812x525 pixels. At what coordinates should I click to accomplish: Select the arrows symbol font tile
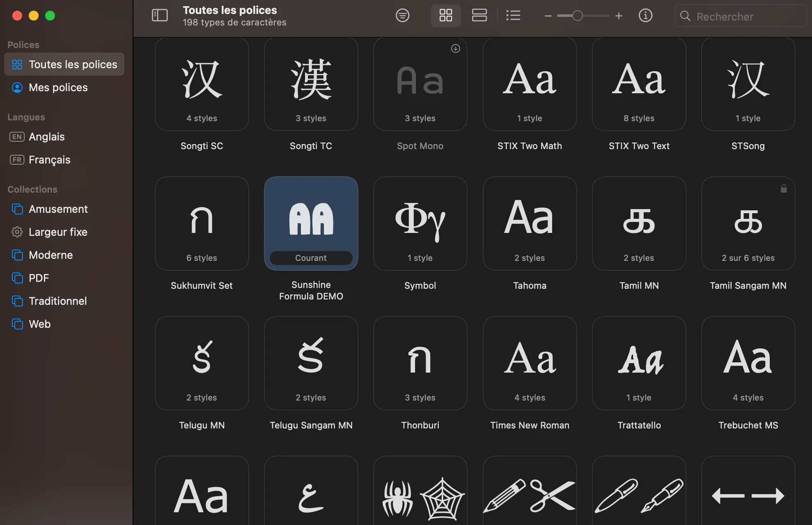748,491
